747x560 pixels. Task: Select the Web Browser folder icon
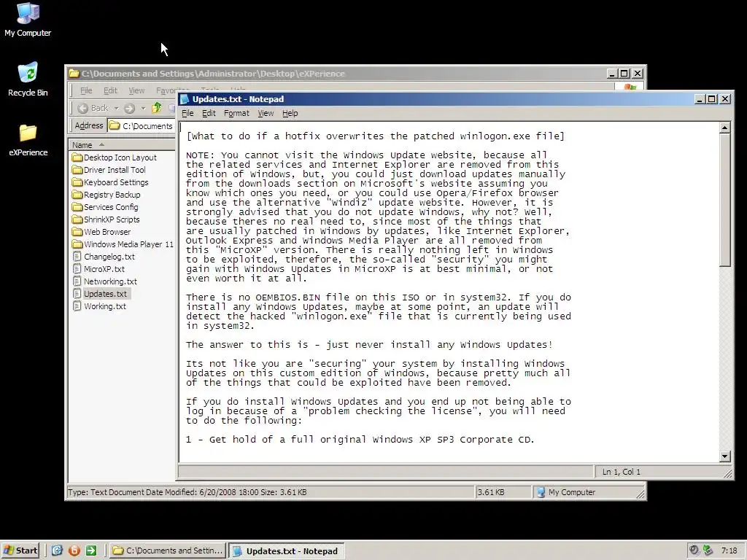click(x=77, y=231)
